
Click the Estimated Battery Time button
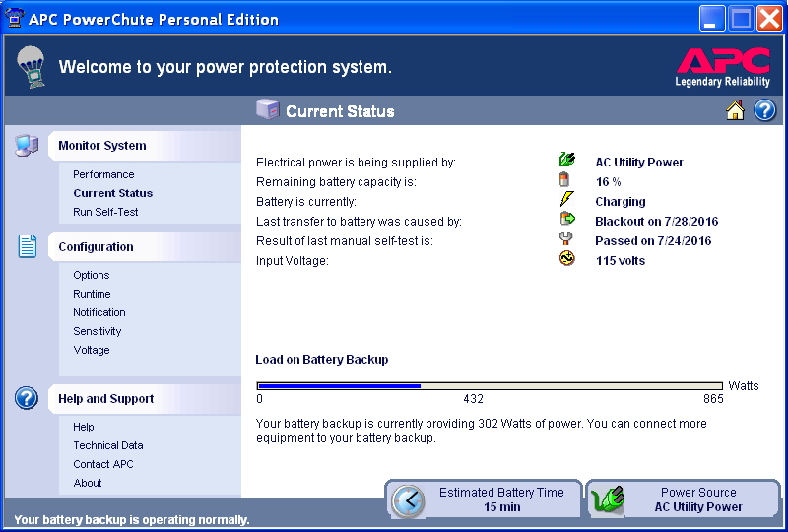(x=483, y=499)
